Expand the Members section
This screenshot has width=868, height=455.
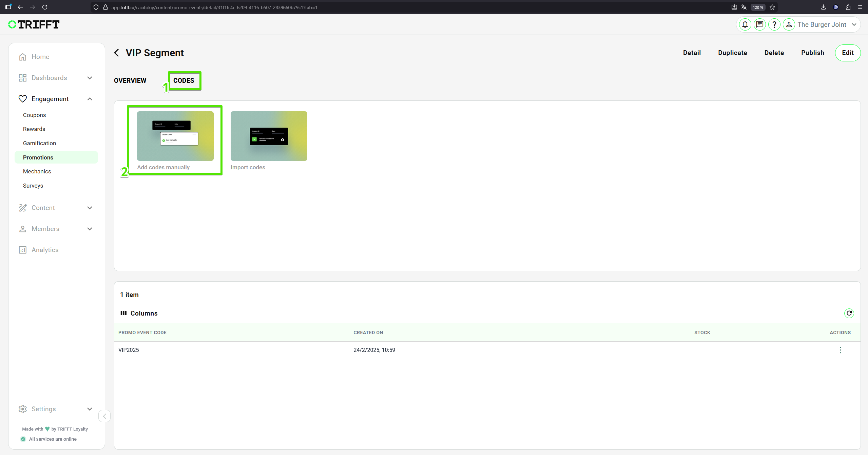pyautogui.click(x=90, y=229)
